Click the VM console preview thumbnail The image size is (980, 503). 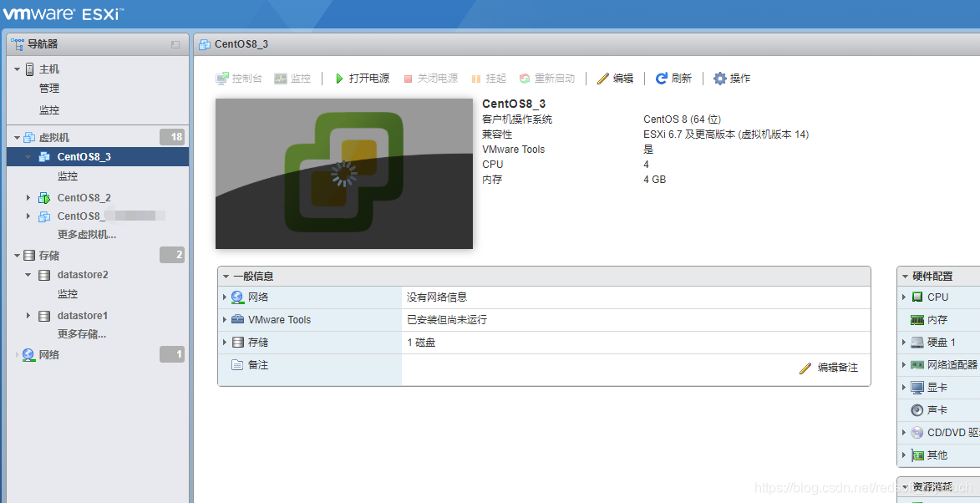(x=344, y=174)
